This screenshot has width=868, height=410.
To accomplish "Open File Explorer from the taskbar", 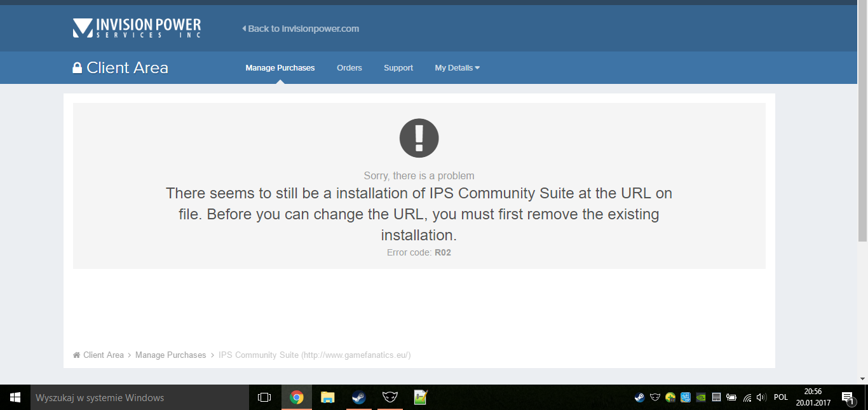I will pos(327,397).
